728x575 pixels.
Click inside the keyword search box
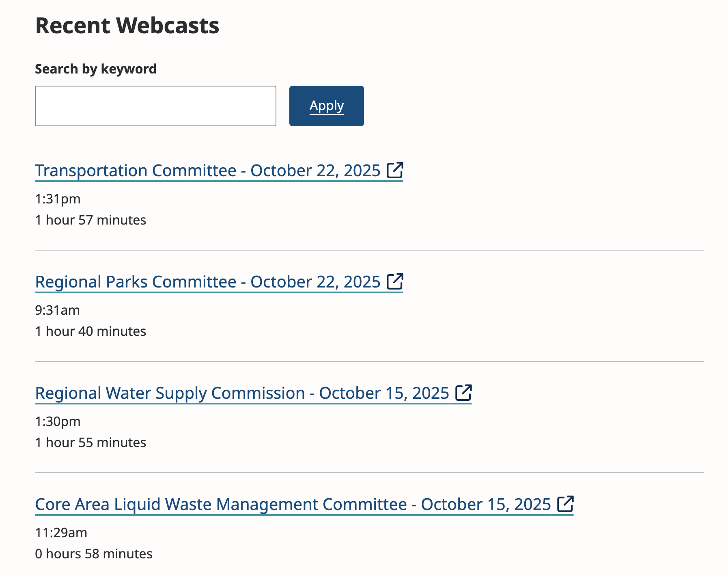click(155, 106)
